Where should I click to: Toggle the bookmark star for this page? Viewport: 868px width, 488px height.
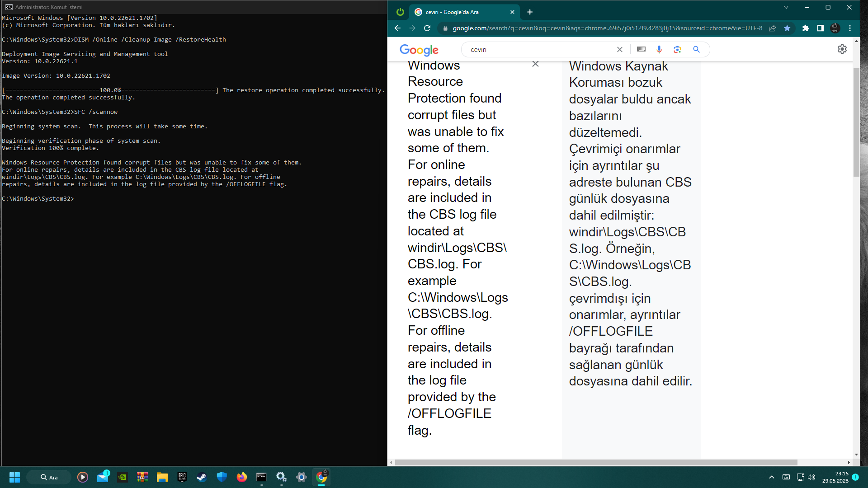(x=787, y=28)
